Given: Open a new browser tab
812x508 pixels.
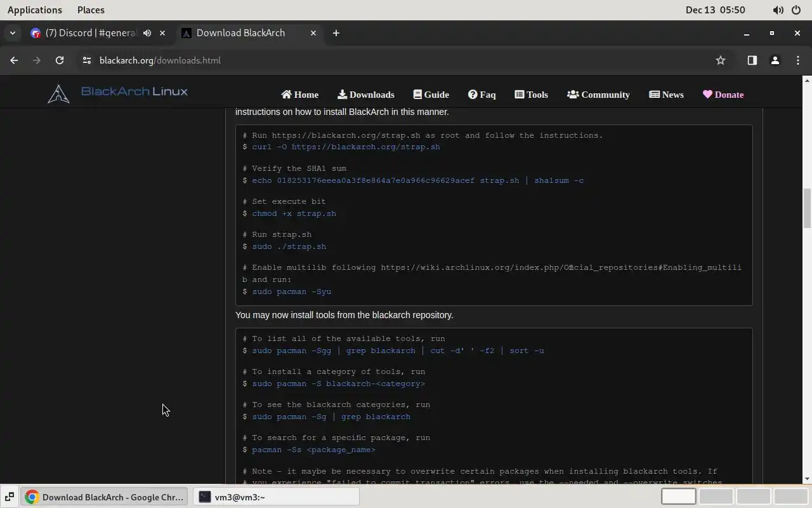Looking at the screenshot, I should click(336, 33).
